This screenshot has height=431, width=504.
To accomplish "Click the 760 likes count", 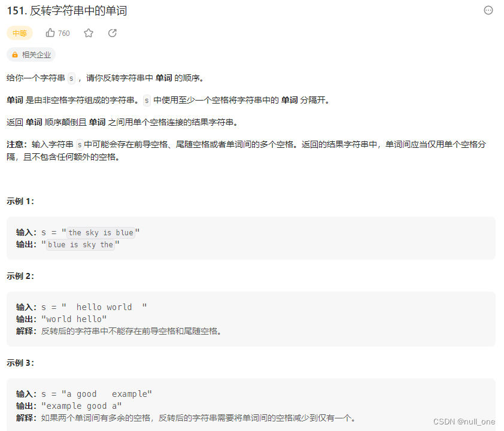I will click(x=64, y=34).
